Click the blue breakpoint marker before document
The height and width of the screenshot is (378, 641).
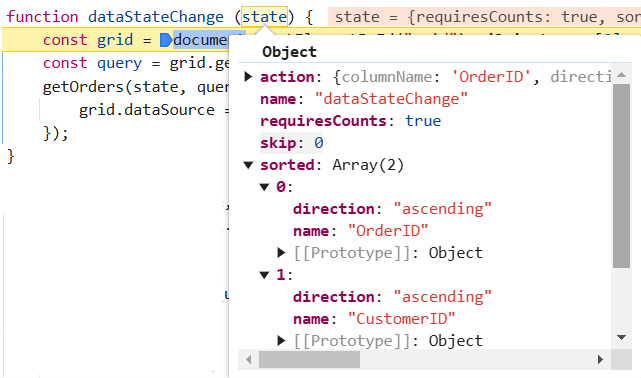[166, 40]
